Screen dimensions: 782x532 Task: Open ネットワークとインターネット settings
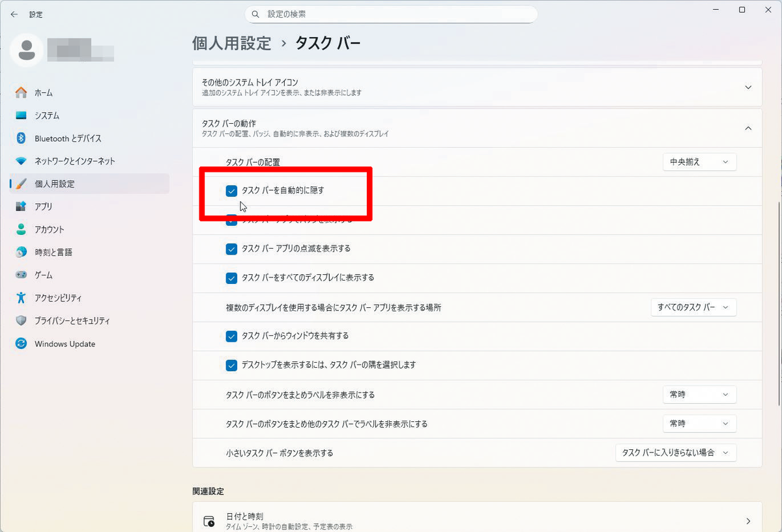pos(89,161)
